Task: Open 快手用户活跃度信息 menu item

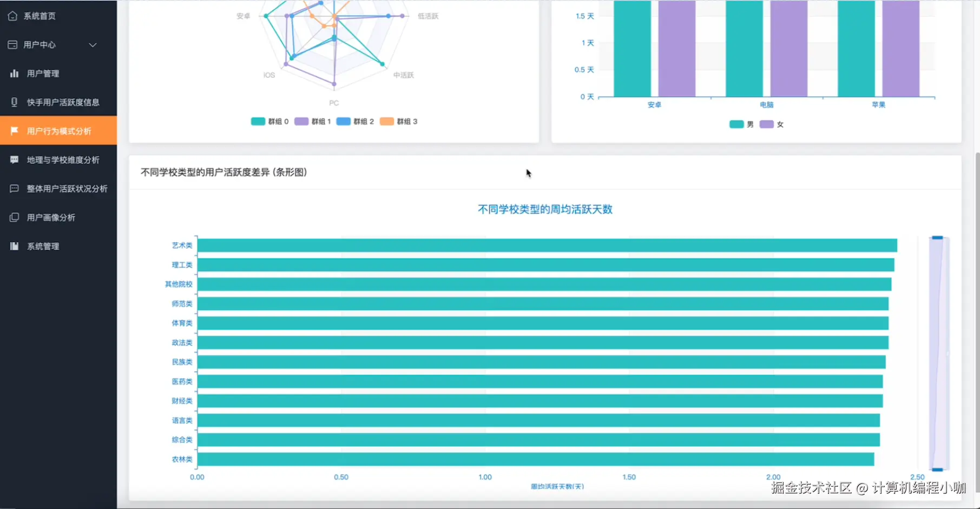Action: (58, 102)
